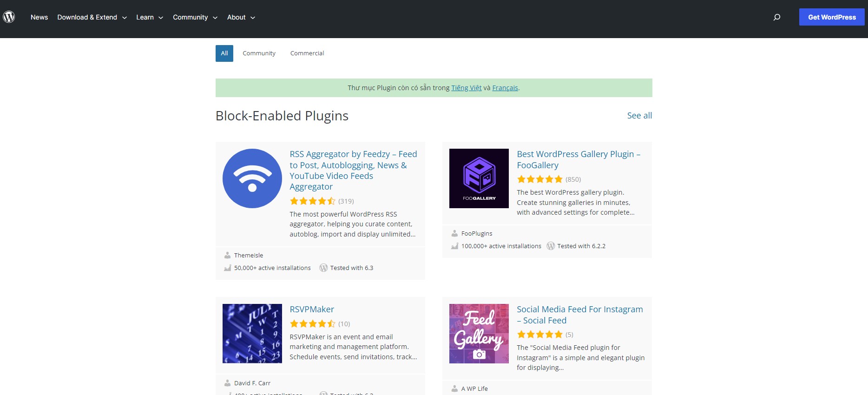Click the Themeisle author name

click(249, 255)
